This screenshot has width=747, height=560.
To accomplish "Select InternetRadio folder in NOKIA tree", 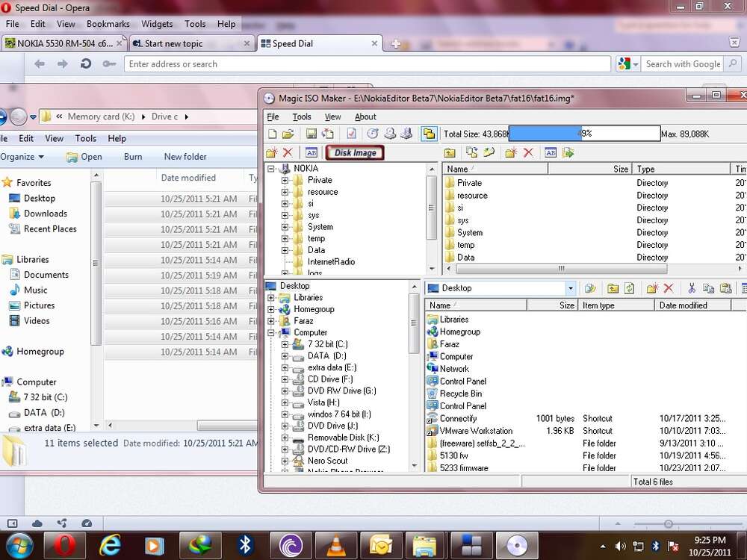I will pyautogui.click(x=331, y=262).
